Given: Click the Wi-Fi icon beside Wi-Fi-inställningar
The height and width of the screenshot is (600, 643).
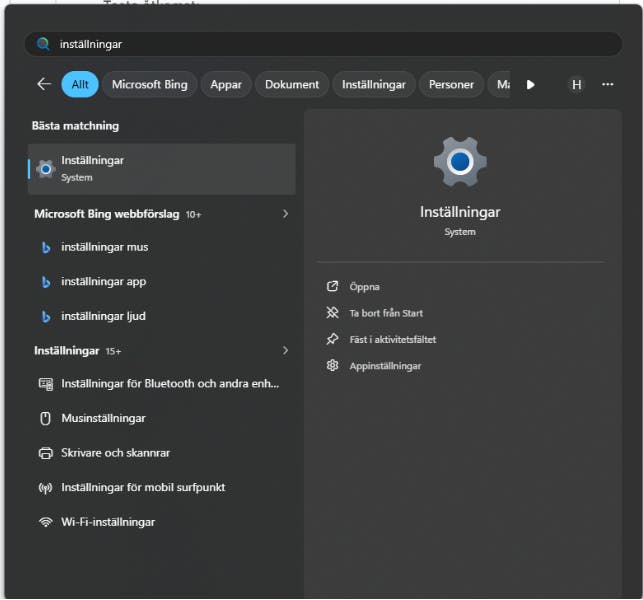Looking at the screenshot, I should tap(45, 522).
